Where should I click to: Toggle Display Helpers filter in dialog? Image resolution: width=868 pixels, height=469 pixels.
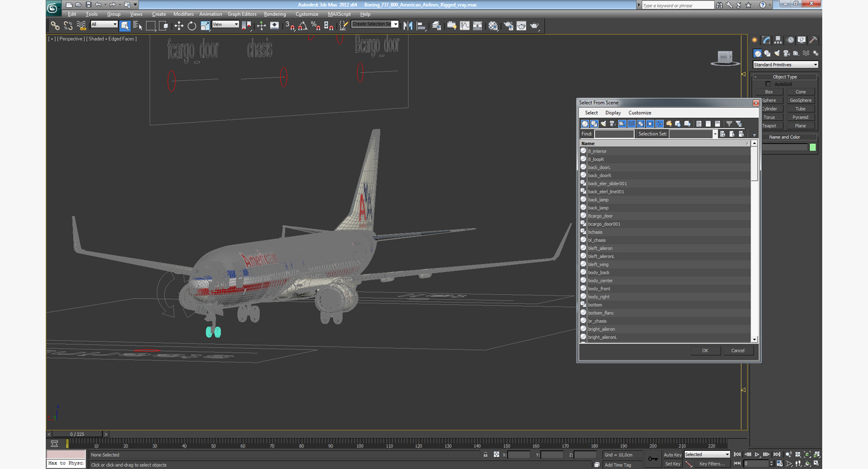point(622,124)
